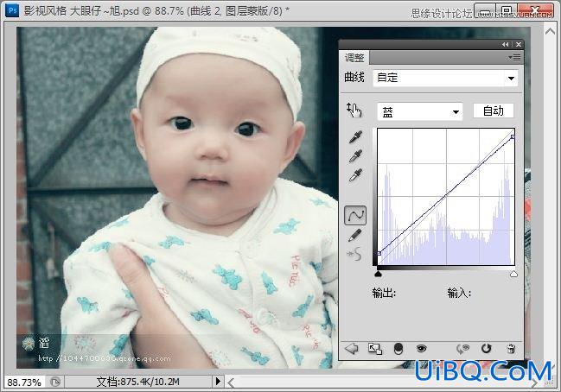
Task: Click the 曲线 curves label
Action: coord(354,77)
